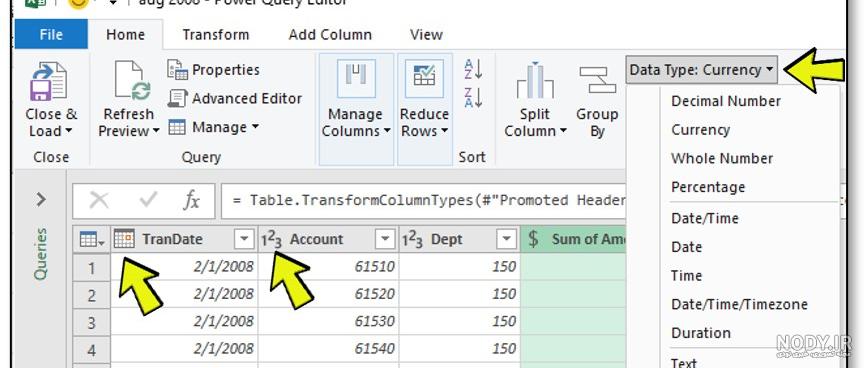Click the 123 type icon on Dept

pos(412,240)
